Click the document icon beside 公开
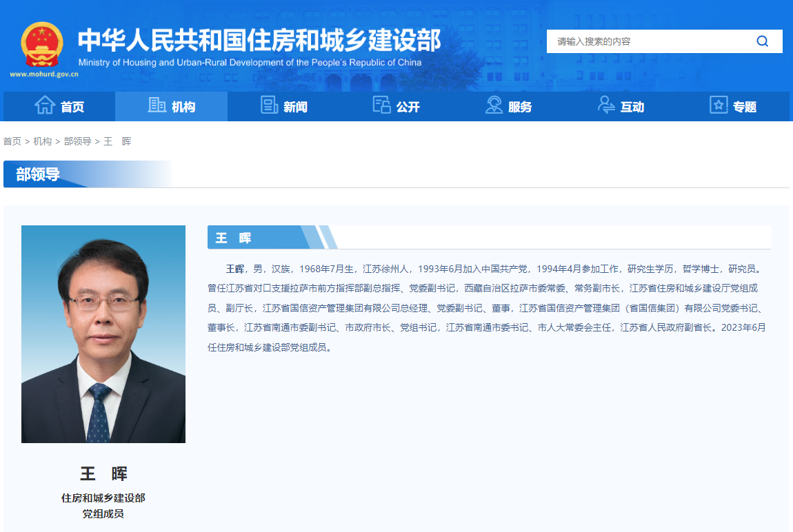This screenshot has width=793, height=532. (381, 105)
